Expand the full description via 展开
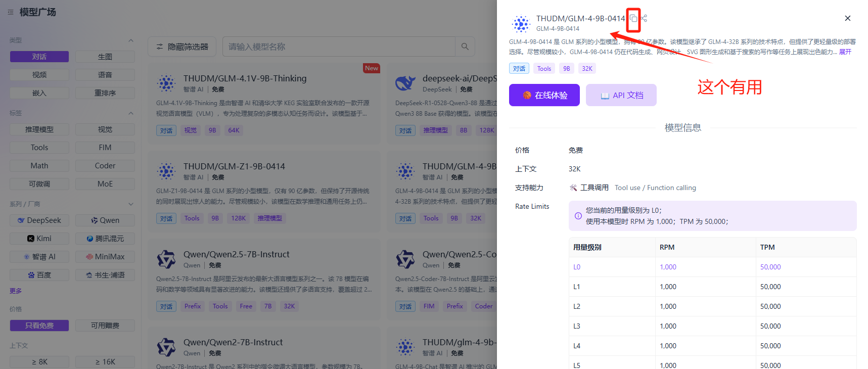868x369 pixels. [845, 52]
